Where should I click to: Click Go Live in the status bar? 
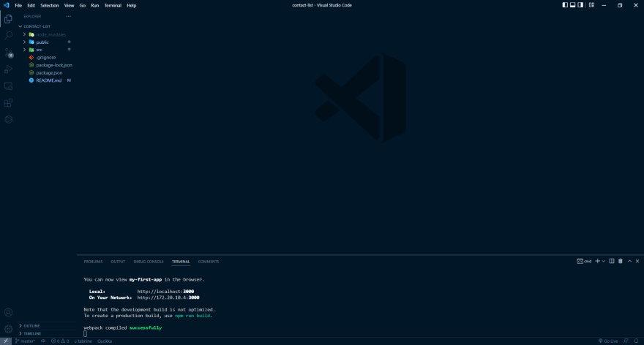click(x=608, y=341)
